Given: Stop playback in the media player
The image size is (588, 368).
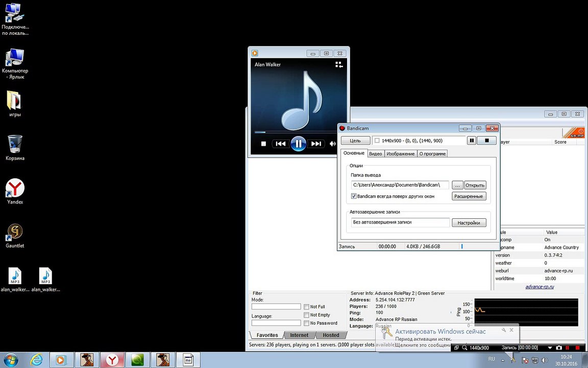Looking at the screenshot, I should (x=263, y=144).
